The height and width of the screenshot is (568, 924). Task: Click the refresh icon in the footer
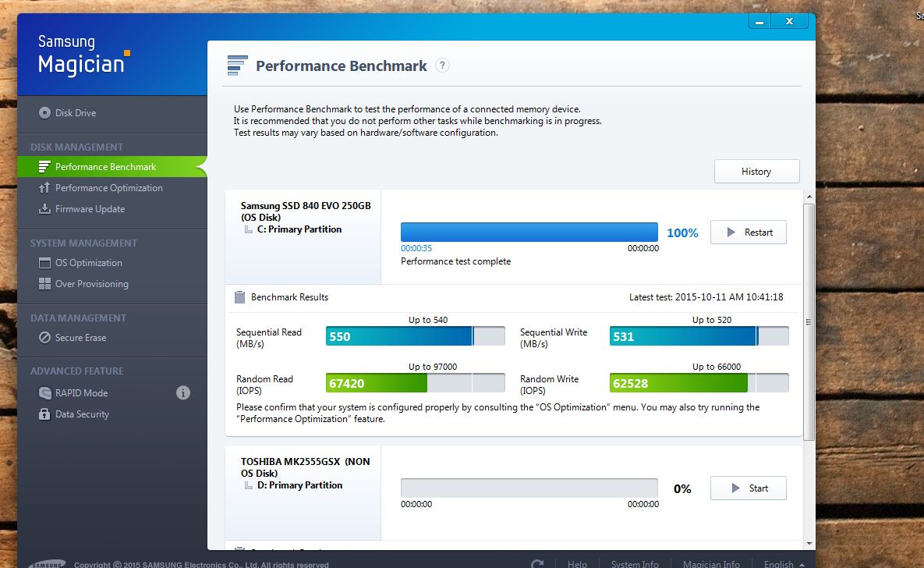click(x=536, y=564)
